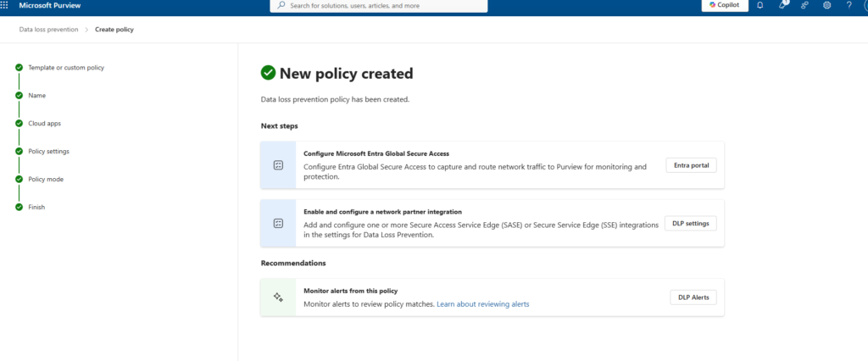Open the What's new megaphone icon

tap(782, 5)
